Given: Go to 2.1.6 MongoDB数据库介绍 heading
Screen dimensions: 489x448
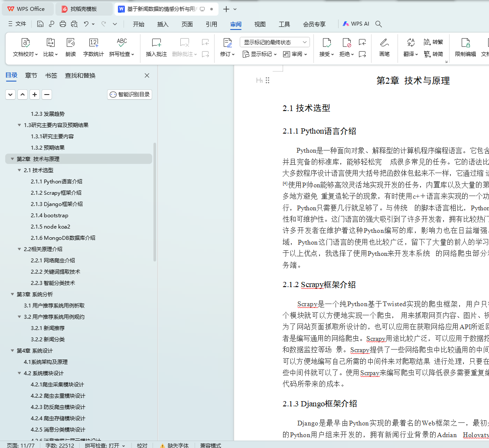Looking at the screenshot, I should click(63, 238).
